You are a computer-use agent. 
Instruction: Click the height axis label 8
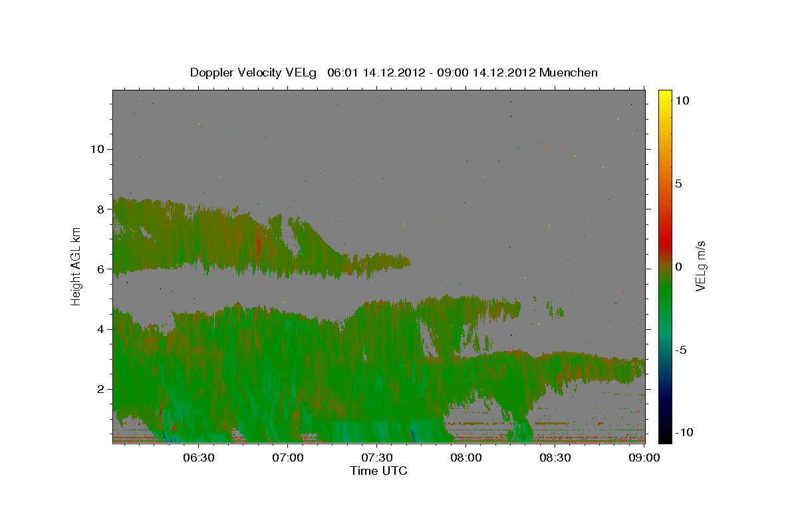(x=100, y=209)
